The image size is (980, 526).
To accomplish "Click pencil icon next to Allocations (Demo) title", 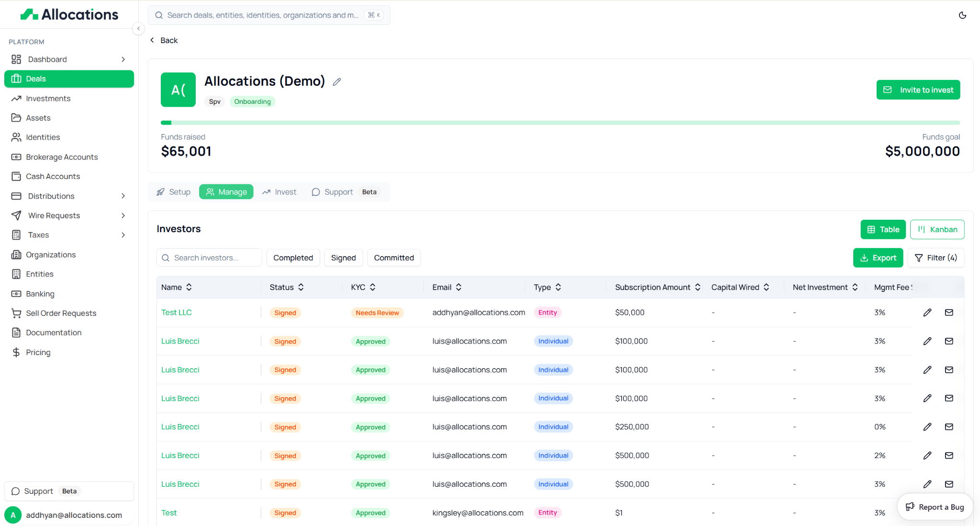I will click(x=337, y=82).
